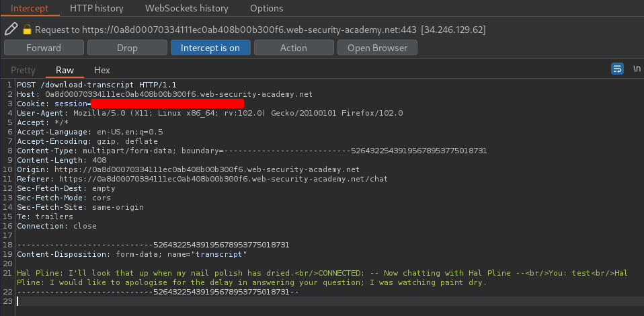644x316 pixels.
Task: Open the Options tab
Action: point(267,8)
